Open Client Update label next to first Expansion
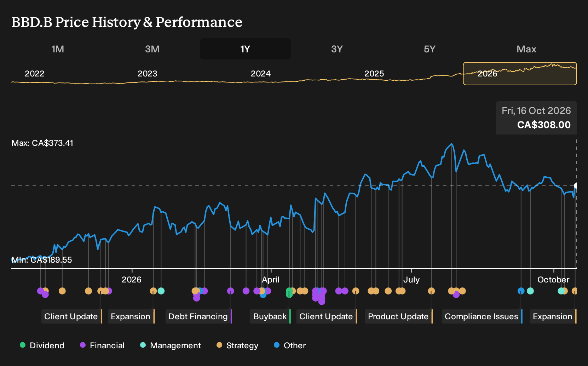This screenshot has height=366, width=588. pyautogui.click(x=72, y=316)
